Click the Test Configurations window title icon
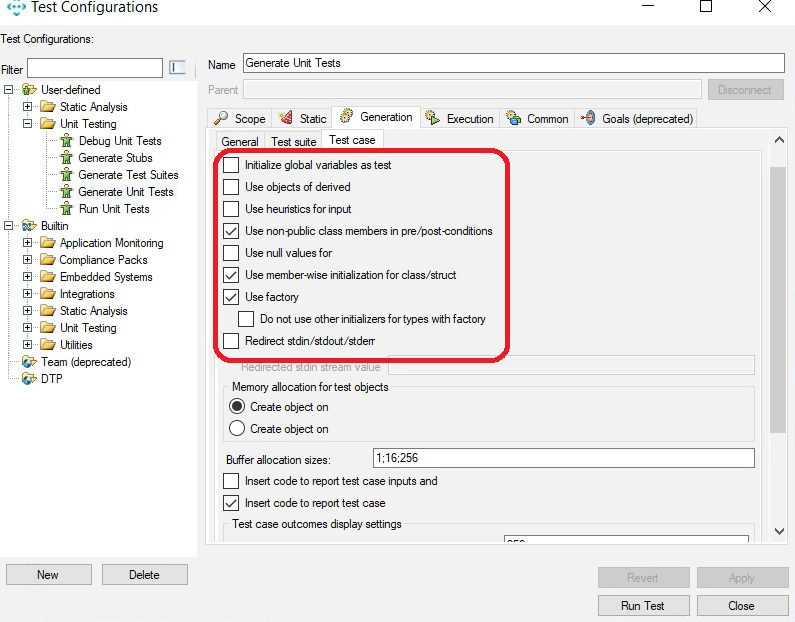The image size is (795, 622). (x=16, y=7)
